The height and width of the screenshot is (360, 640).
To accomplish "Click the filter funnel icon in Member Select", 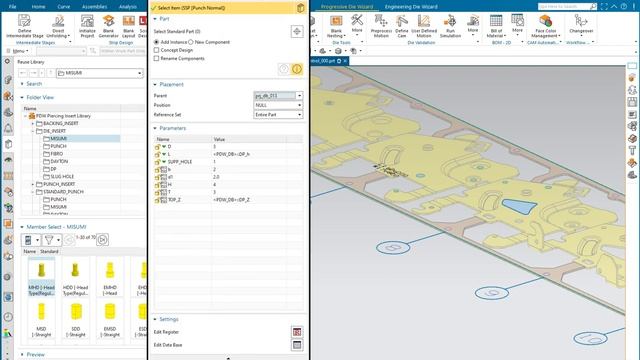I will [x=49, y=240].
